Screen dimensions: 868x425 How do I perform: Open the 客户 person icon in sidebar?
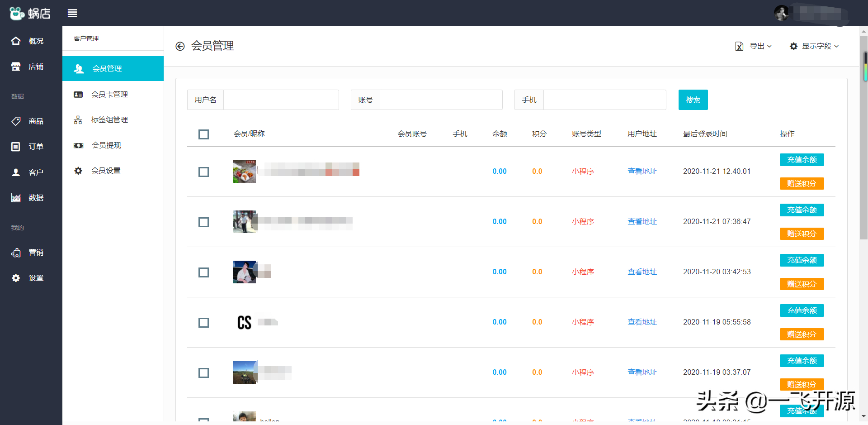(x=16, y=172)
